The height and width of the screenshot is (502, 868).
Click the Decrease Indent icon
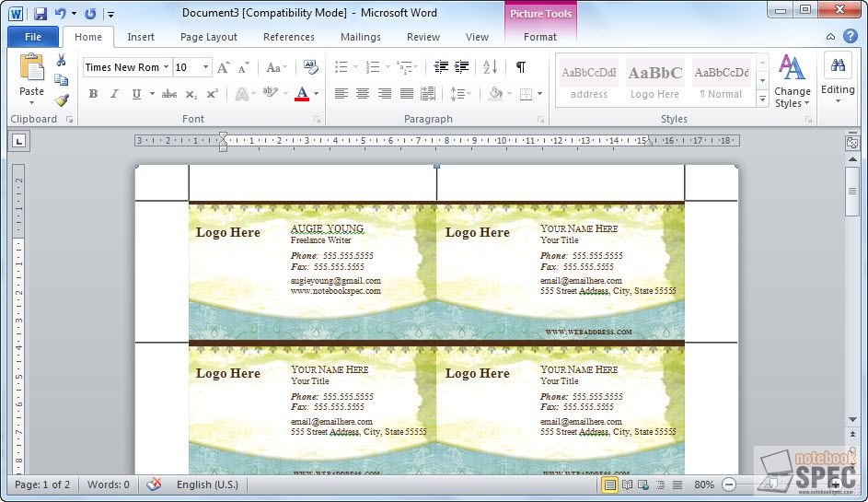pyautogui.click(x=441, y=67)
